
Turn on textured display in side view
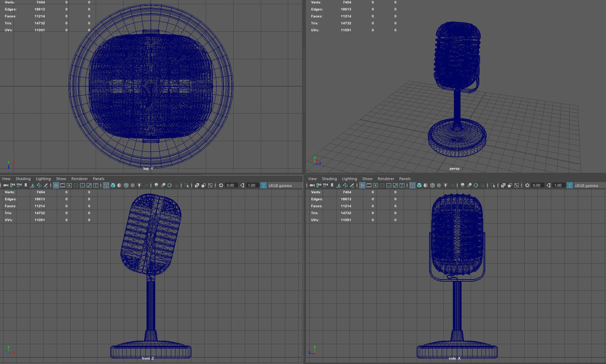439,185
